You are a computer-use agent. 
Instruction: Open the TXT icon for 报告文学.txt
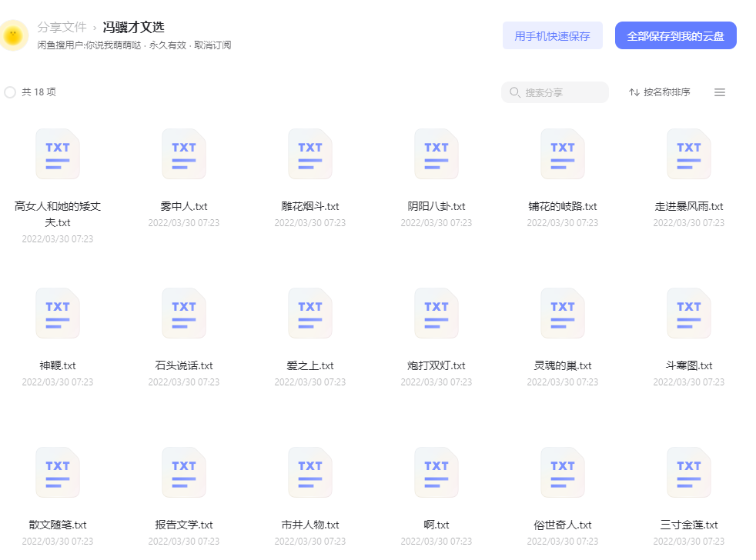coord(184,472)
